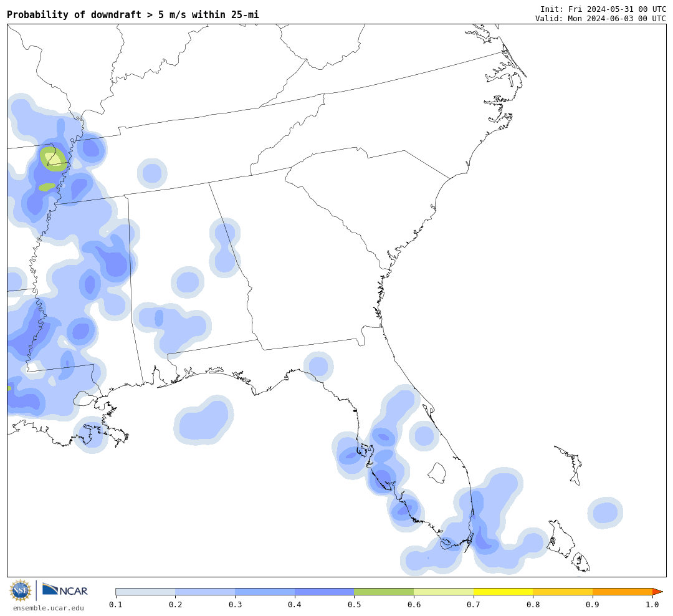This screenshot has width=673, height=616.
Task: Click the 0.6–0.7 pale yellow colorbar segment
Action: (x=444, y=592)
